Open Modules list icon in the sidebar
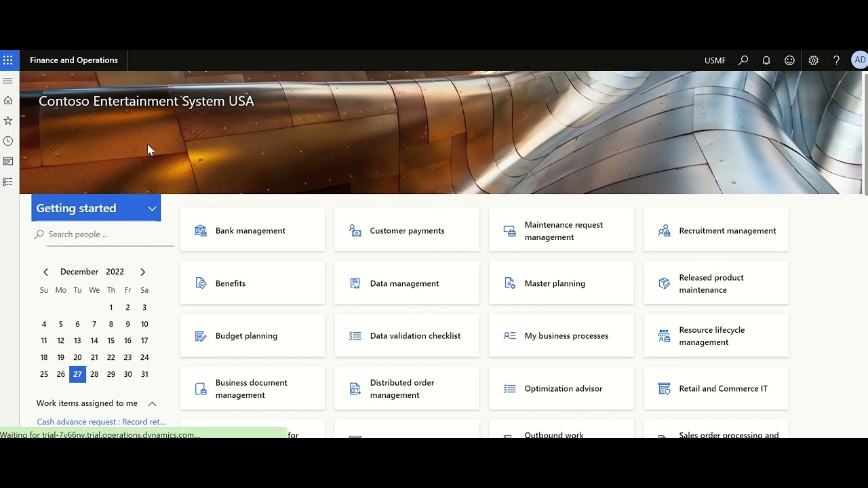The image size is (868, 488). coord(8,182)
